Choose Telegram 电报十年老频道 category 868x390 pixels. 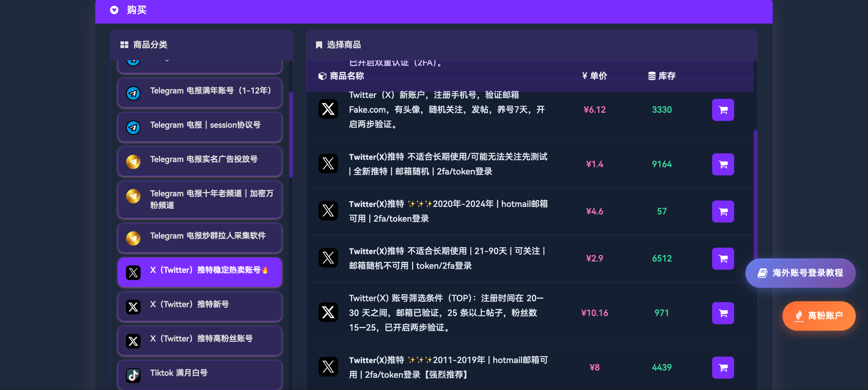click(200, 199)
